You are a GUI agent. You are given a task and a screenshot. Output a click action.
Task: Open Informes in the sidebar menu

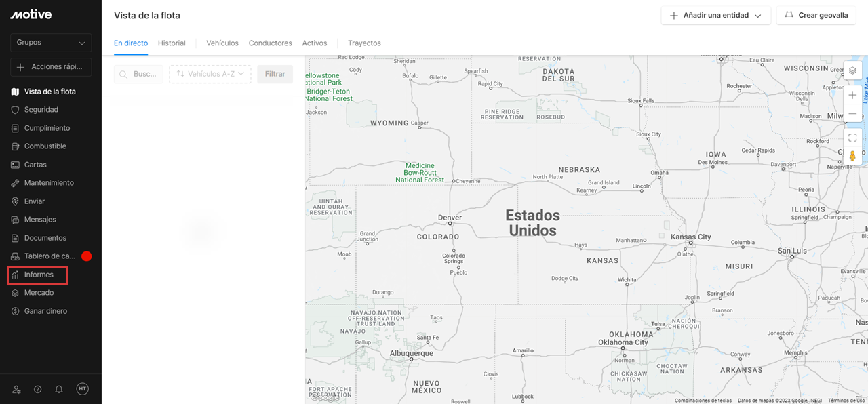click(39, 275)
